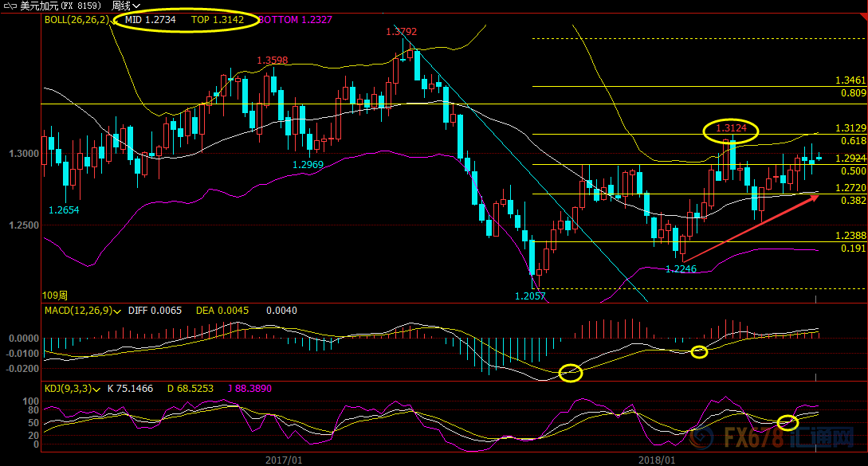Click the 2017/01 date on time axis
Image resolution: width=868 pixels, height=466 pixels.
coord(285,460)
